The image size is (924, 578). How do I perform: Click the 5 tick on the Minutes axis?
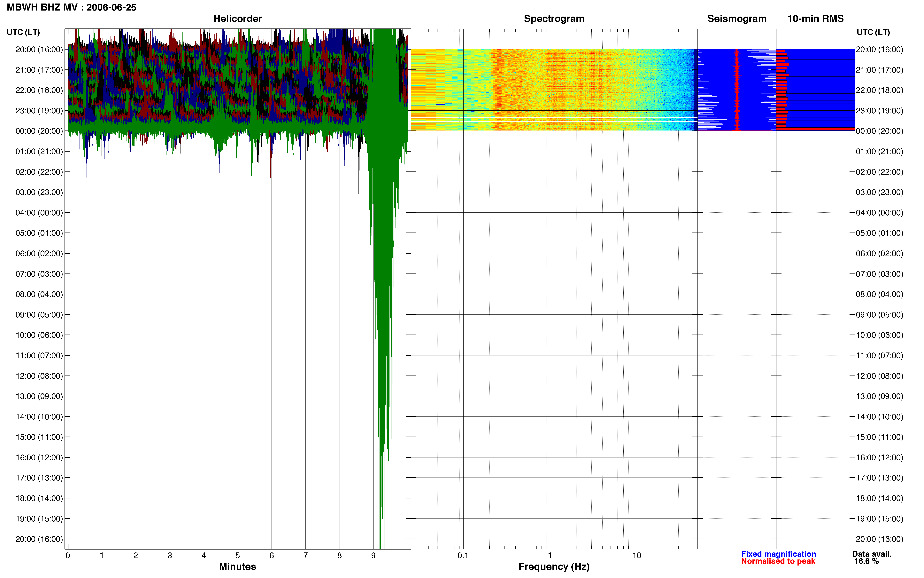238,555
